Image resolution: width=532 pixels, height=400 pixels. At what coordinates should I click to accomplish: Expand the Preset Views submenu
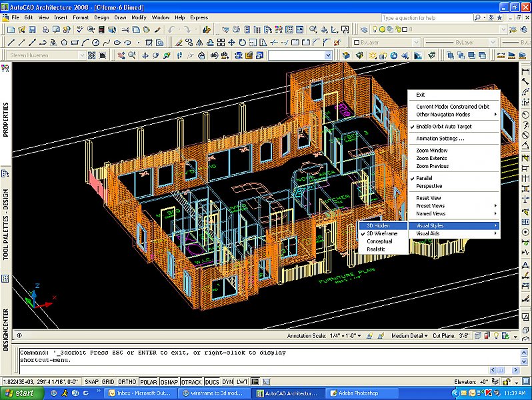tap(454, 206)
